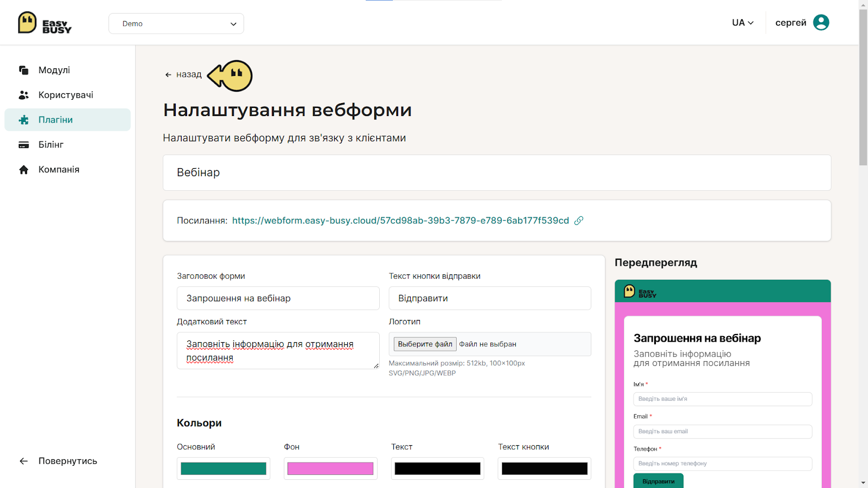Open the Текст color swatch

point(437,468)
